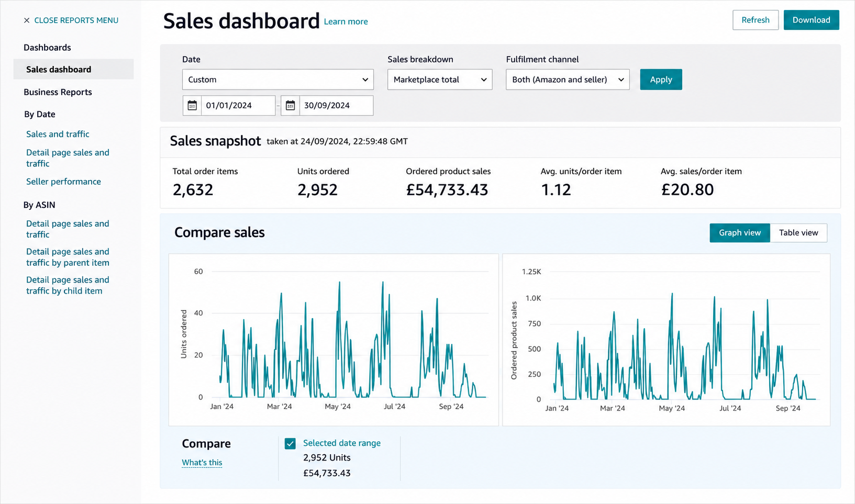Image resolution: width=855 pixels, height=504 pixels.
Task: Click the Avg. units/order item value 1.12
Action: pos(556,189)
